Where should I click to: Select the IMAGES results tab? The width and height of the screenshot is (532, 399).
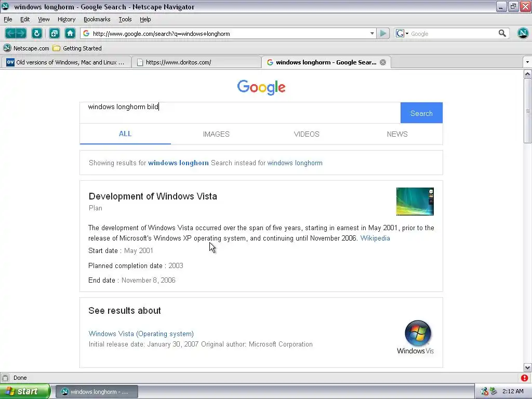point(216,134)
